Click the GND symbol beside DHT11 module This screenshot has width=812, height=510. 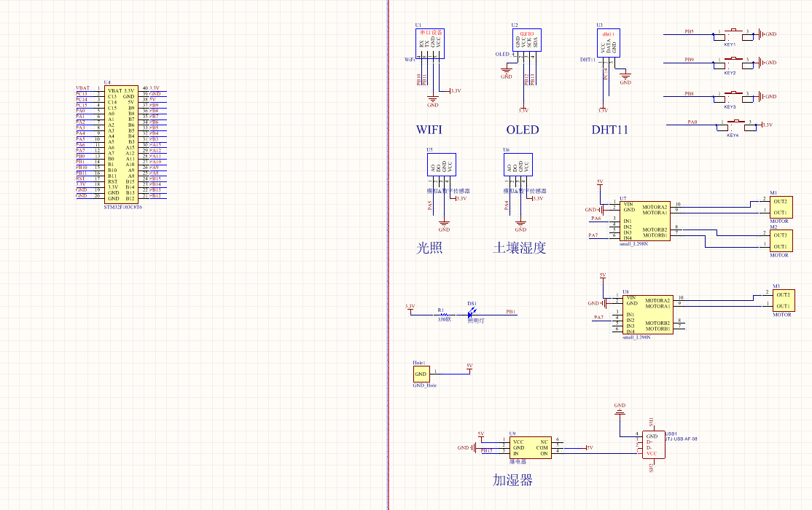(625, 76)
